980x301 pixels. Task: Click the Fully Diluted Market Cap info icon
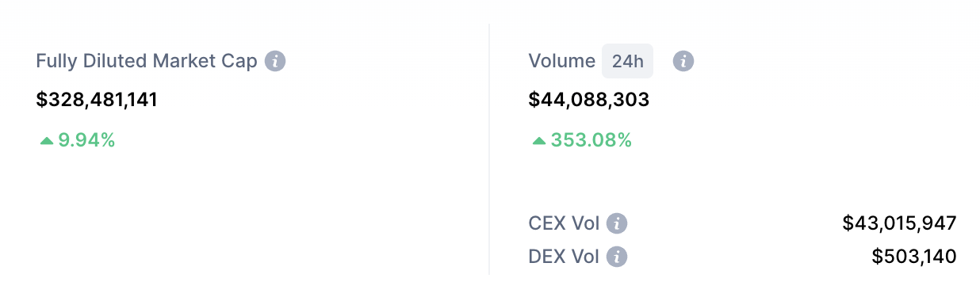click(x=275, y=61)
